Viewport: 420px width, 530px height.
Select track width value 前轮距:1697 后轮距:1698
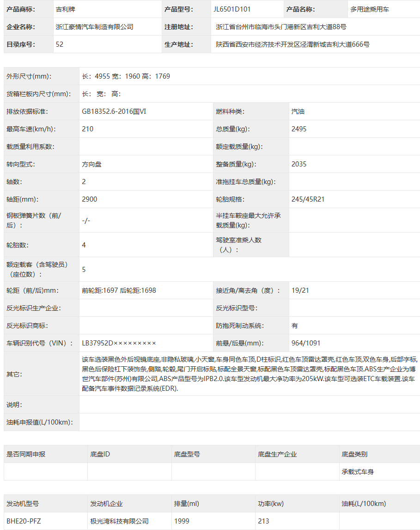tap(119, 290)
